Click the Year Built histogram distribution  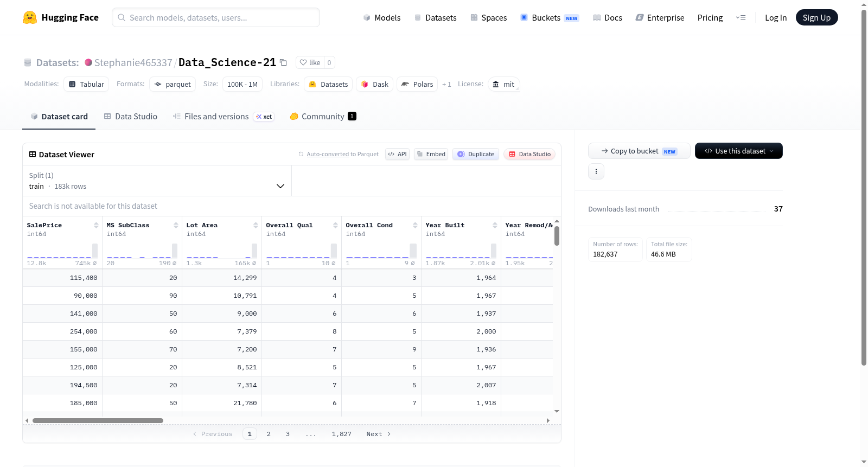(461, 251)
